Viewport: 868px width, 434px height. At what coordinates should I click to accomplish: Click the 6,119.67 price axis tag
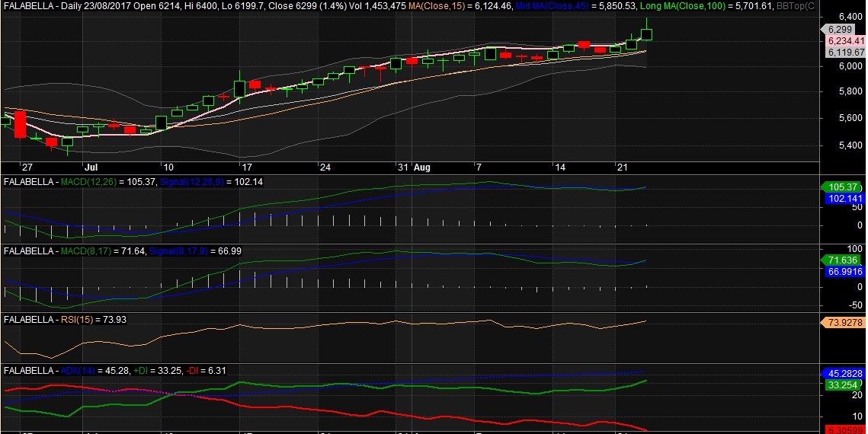[x=845, y=53]
